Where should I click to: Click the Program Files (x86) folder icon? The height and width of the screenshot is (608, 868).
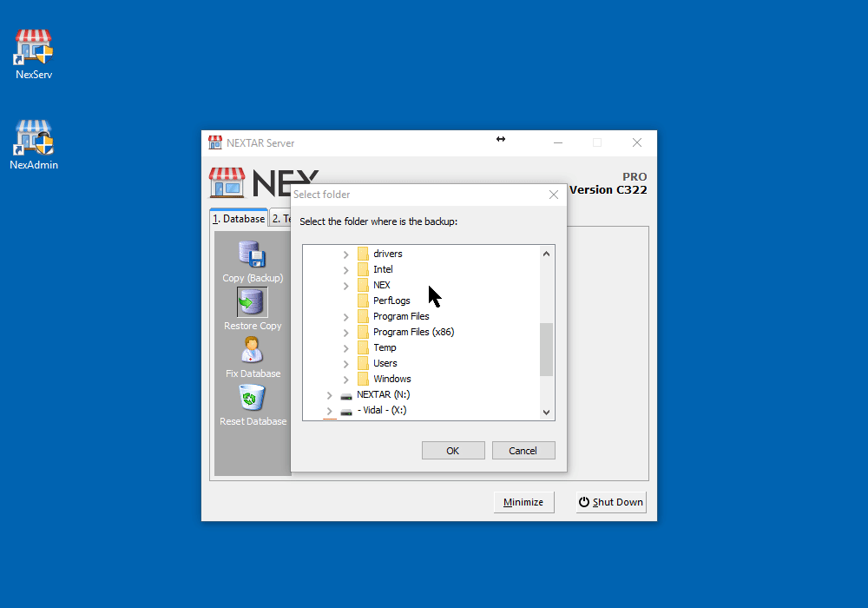[363, 332]
